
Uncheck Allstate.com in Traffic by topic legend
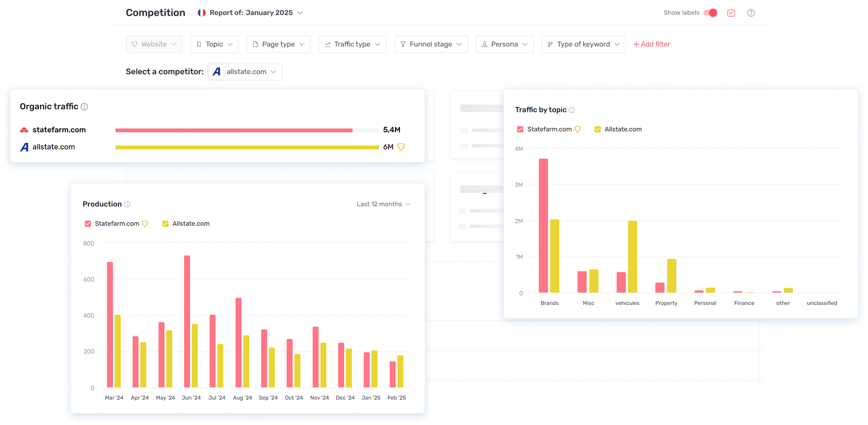pos(598,129)
